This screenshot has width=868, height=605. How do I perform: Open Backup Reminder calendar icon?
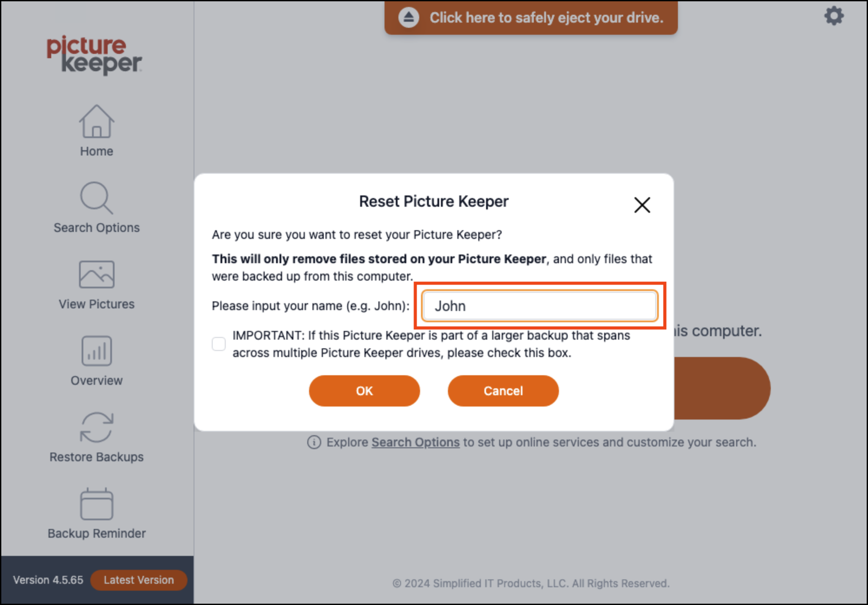[96, 504]
